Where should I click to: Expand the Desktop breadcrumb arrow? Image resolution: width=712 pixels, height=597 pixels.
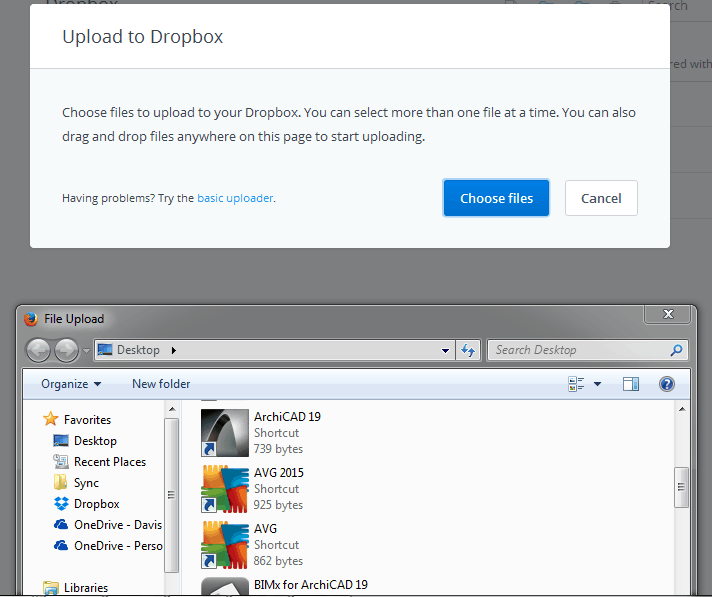(173, 350)
